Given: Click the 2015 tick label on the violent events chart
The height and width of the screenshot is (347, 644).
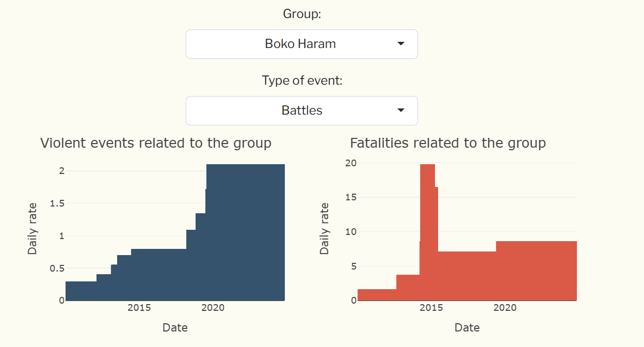Looking at the screenshot, I should coord(139,308).
